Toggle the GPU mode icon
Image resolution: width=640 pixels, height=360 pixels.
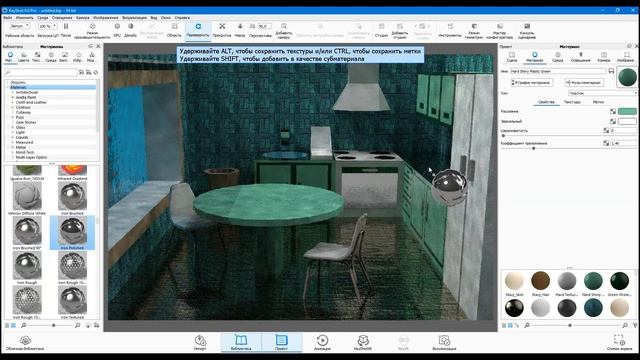click(x=117, y=30)
